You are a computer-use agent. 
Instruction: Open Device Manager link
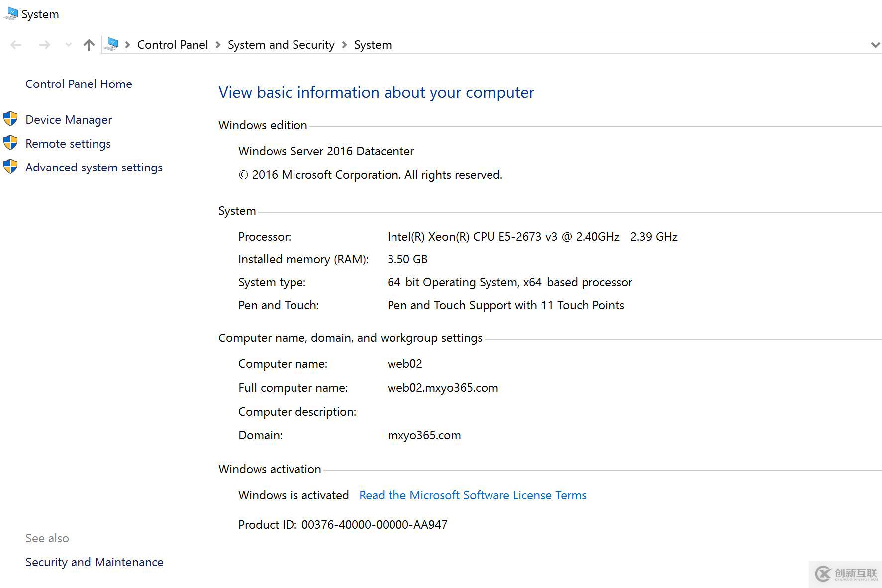(x=69, y=120)
